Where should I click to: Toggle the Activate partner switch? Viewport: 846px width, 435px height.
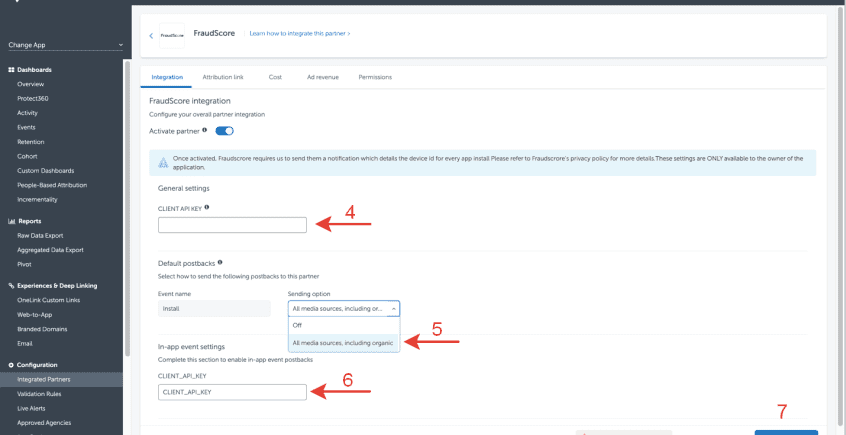pyautogui.click(x=224, y=131)
